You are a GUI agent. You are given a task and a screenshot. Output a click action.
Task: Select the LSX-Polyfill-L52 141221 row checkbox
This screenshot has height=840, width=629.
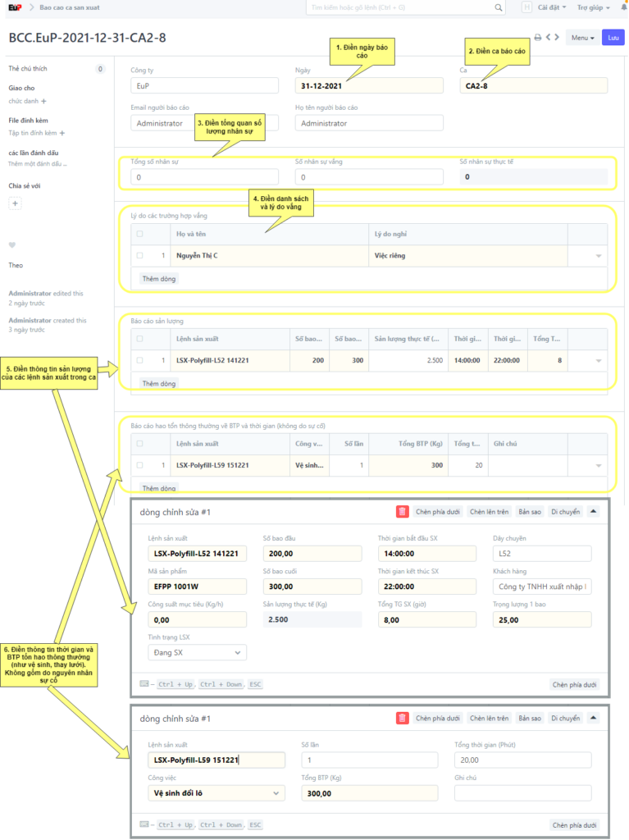[139, 360]
